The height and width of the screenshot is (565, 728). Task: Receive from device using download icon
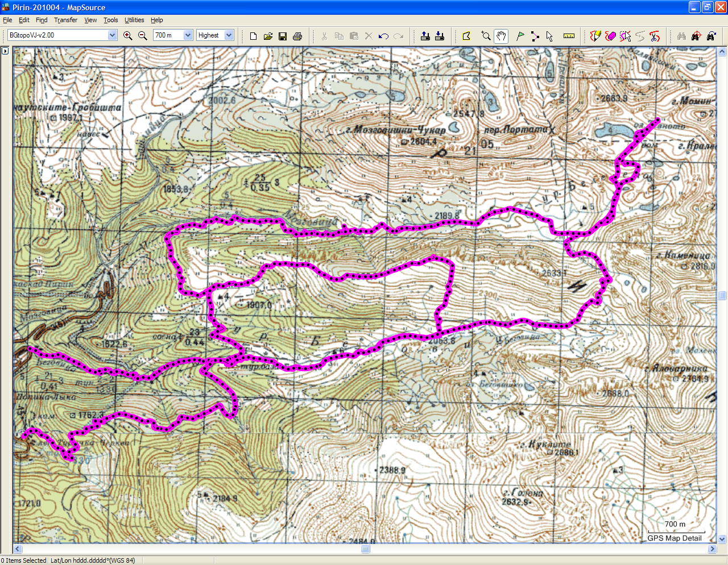[440, 36]
